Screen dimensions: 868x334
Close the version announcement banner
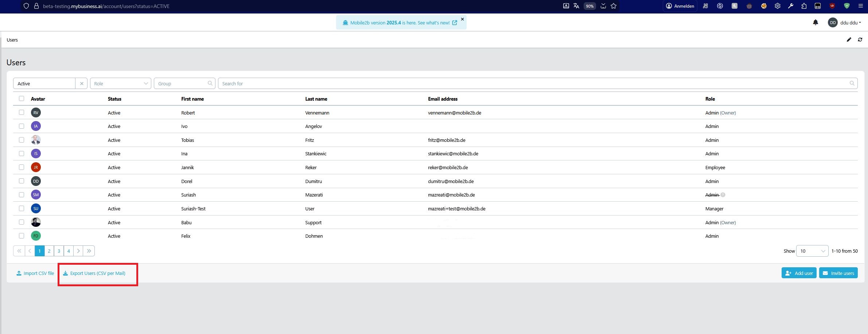pos(462,19)
